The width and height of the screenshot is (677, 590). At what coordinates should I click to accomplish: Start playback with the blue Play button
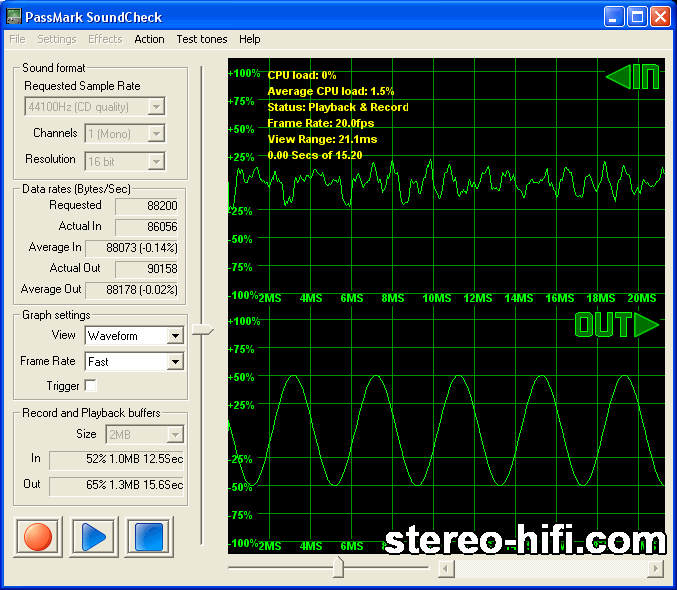pyautogui.click(x=93, y=537)
